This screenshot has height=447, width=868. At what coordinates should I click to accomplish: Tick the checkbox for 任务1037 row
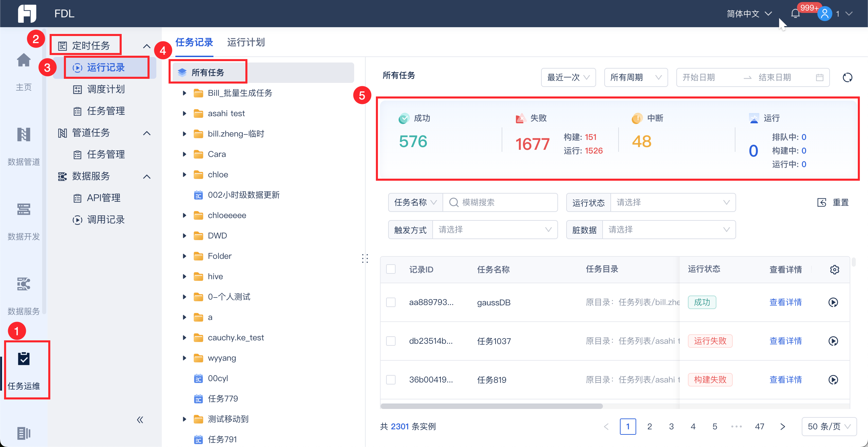pyautogui.click(x=391, y=341)
